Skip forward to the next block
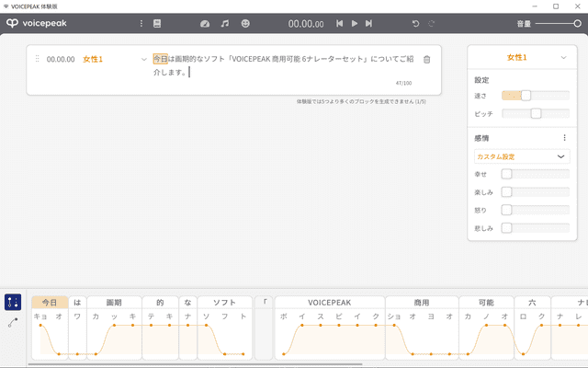Viewport: 588px width, 368px height. (369, 24)
